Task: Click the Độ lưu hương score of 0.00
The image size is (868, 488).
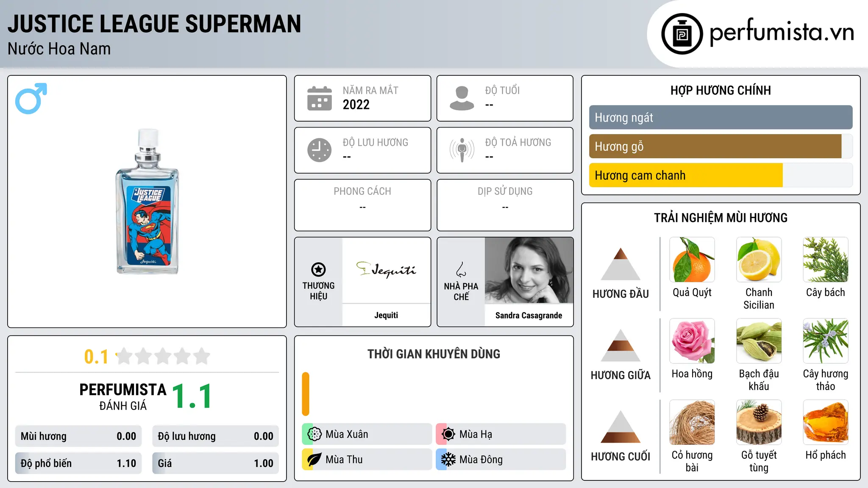Action: point(263,436)
